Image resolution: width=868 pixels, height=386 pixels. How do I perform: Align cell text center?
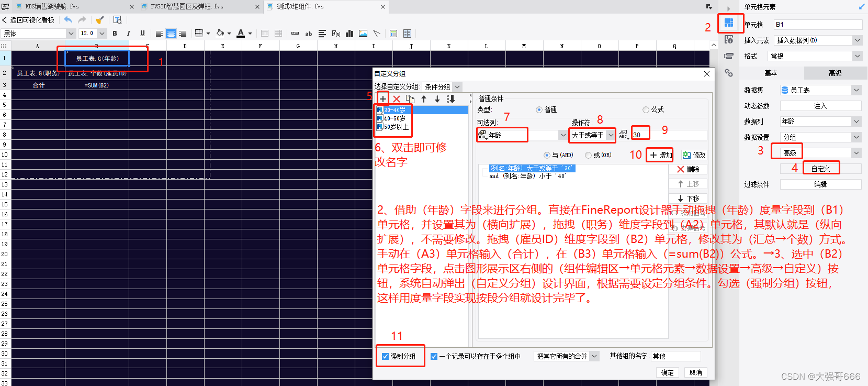171,34
